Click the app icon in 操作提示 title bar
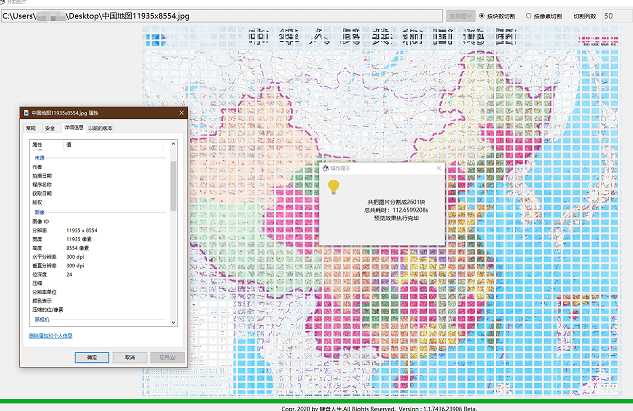Viewport: 633px width, 411px height. (x=327, y=169)
